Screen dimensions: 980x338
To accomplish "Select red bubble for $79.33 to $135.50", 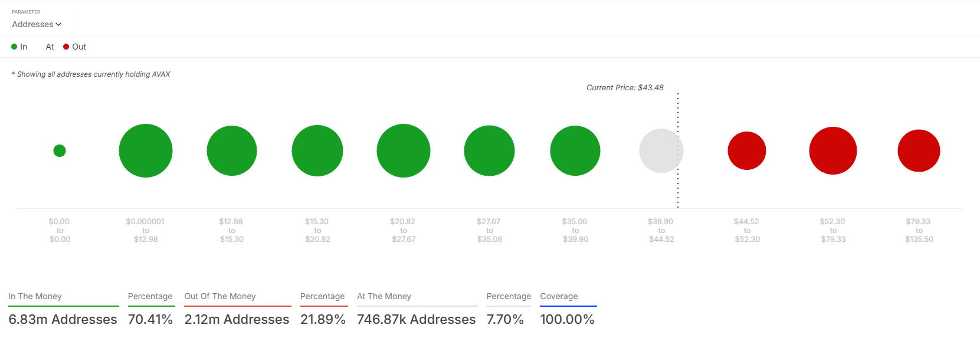I will [x=919, y=151].
